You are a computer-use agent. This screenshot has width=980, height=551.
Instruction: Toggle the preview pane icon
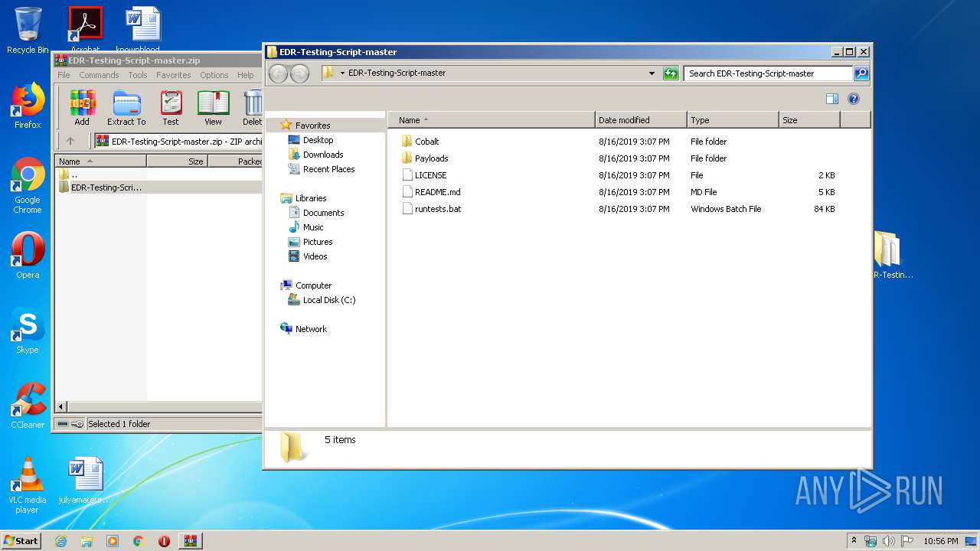click(x=832, y=99)
